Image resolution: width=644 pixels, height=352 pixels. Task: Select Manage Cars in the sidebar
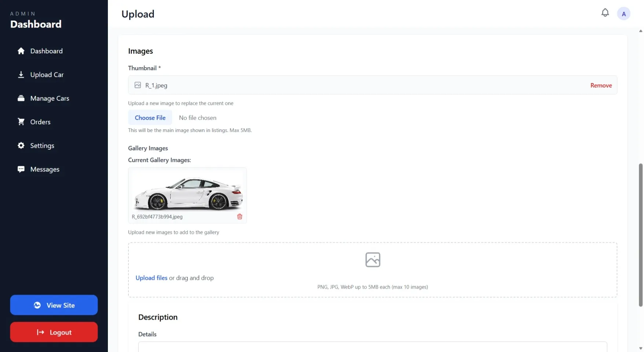coord(50,98)
